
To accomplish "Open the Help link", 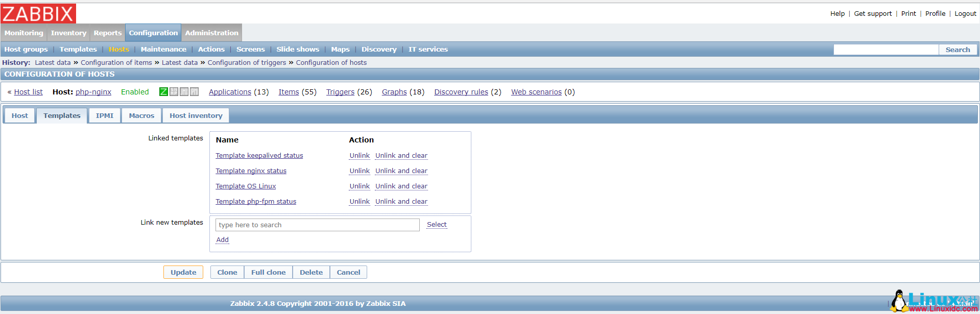I will click(x=838, y=14).
